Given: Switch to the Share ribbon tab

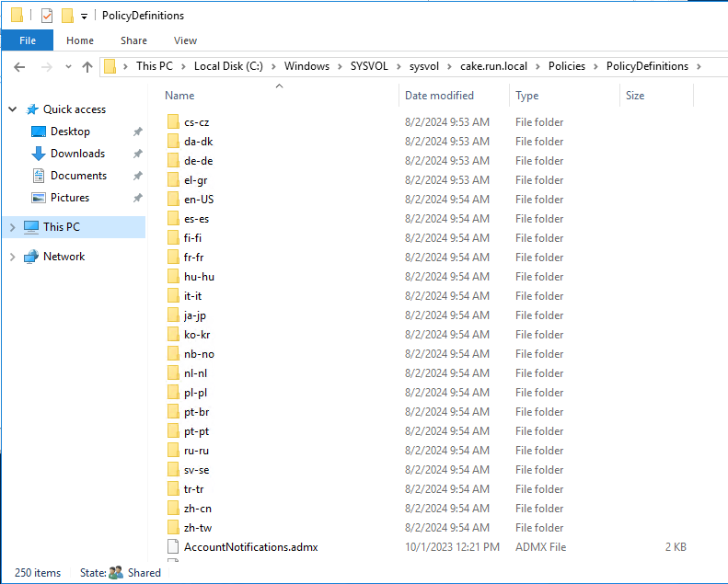Looking at the screenshot, I should [133, 40].
